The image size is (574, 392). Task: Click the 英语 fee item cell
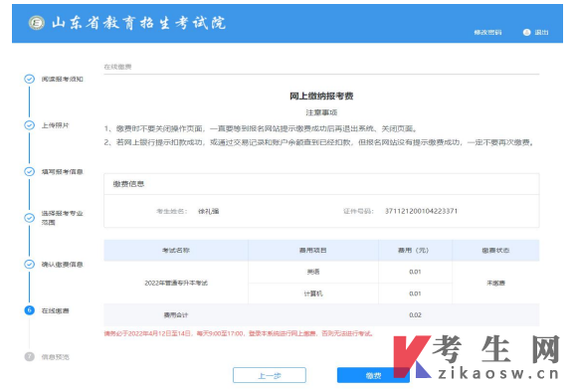click(x=313, y=272)
